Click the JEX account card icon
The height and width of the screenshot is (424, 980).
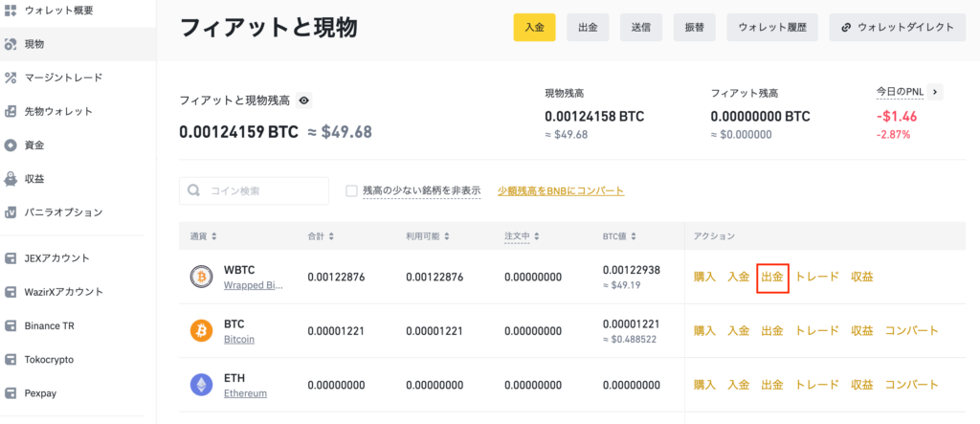click(x=10, y=257)
